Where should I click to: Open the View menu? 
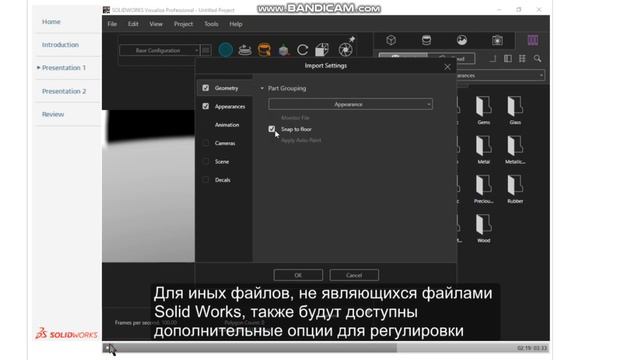[x=156, y=24]
